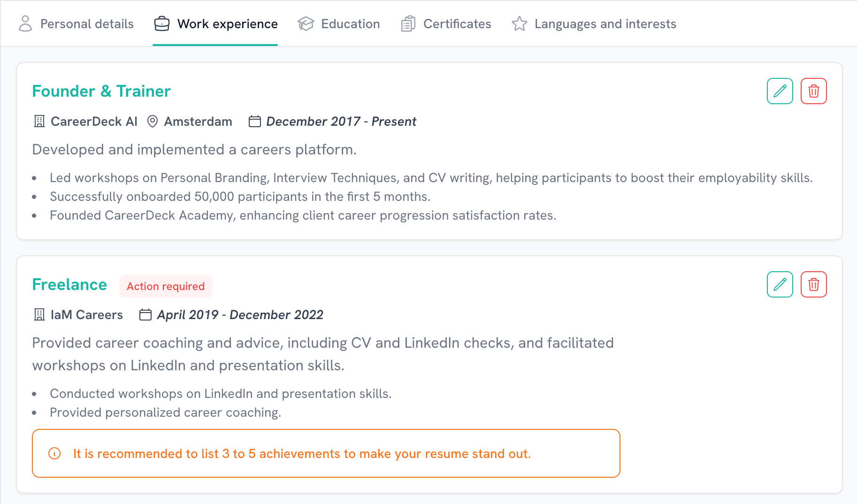857x504 pixels.
Task: Click the building icon next to CareerDeck AI
Action: [x=39, y=121]
